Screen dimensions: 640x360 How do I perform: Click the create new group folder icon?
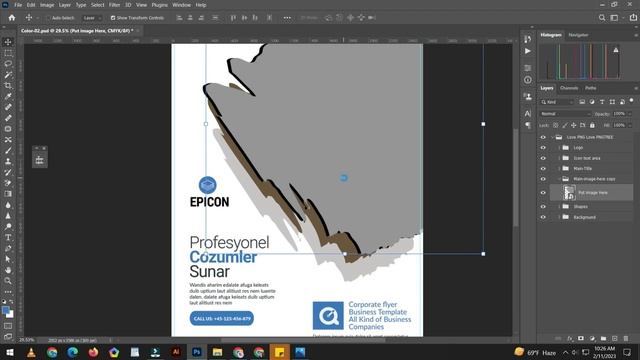pos(603,338)
